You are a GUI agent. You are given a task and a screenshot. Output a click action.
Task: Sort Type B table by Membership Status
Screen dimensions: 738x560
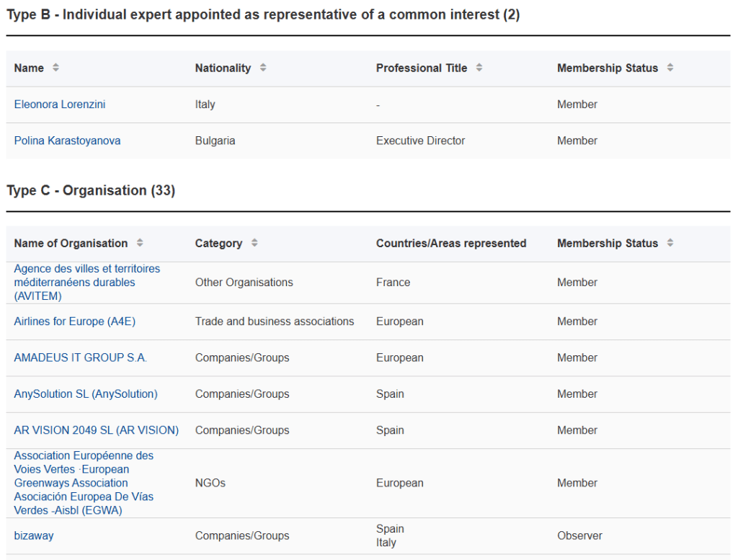pyautogui.click(x=670, y=68)
